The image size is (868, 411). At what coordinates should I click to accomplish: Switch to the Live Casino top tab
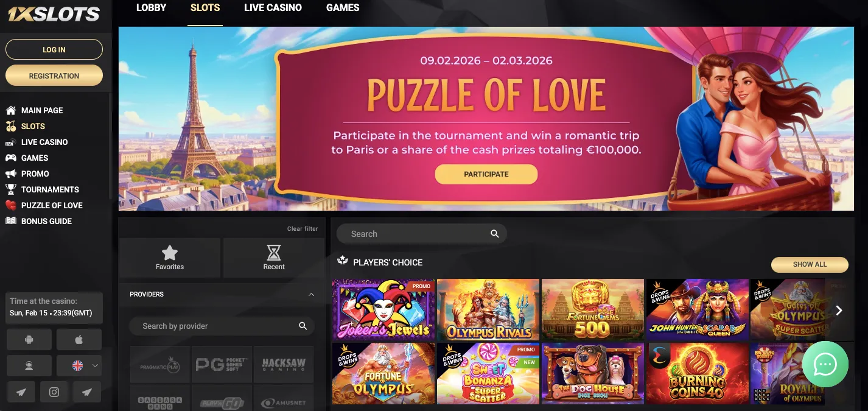click(x=273, y=8)
